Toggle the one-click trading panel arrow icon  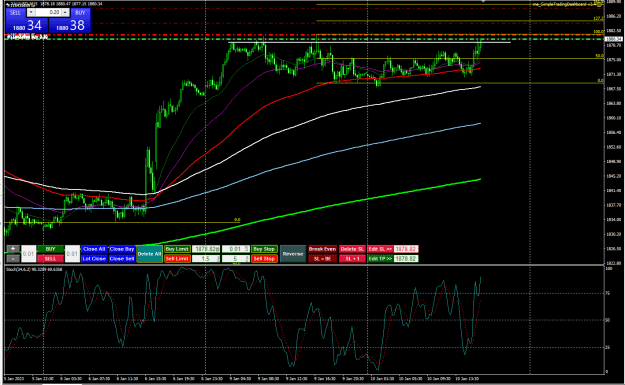(x=8, y=5)
